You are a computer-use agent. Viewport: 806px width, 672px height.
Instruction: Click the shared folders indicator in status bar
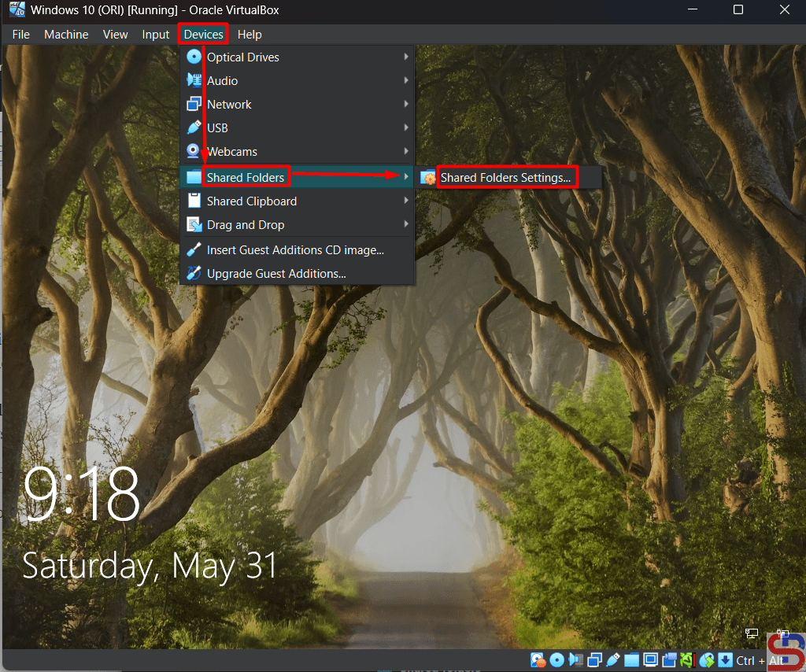(x=632, y=660)
